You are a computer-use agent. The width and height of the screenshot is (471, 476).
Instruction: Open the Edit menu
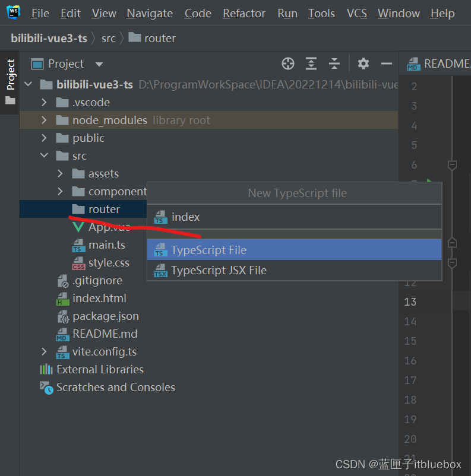tap(71, 14)
